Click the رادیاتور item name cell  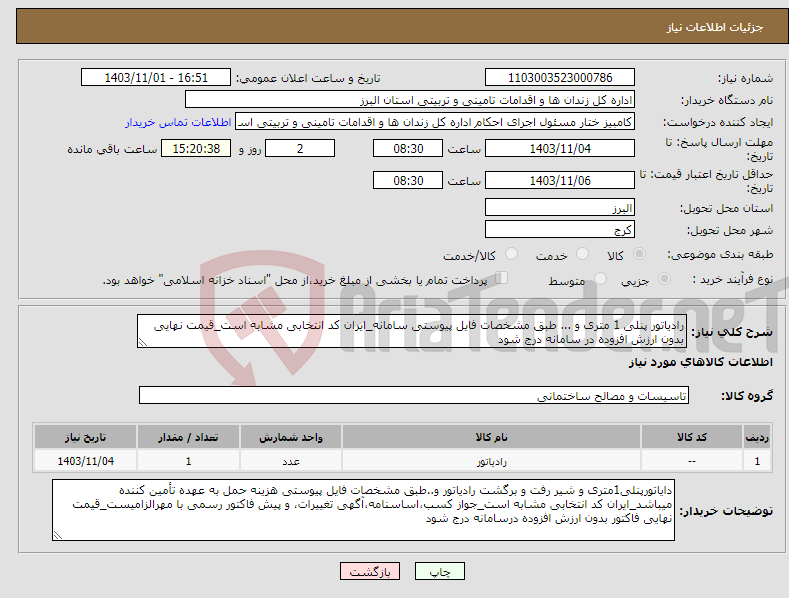coord(492,461)
